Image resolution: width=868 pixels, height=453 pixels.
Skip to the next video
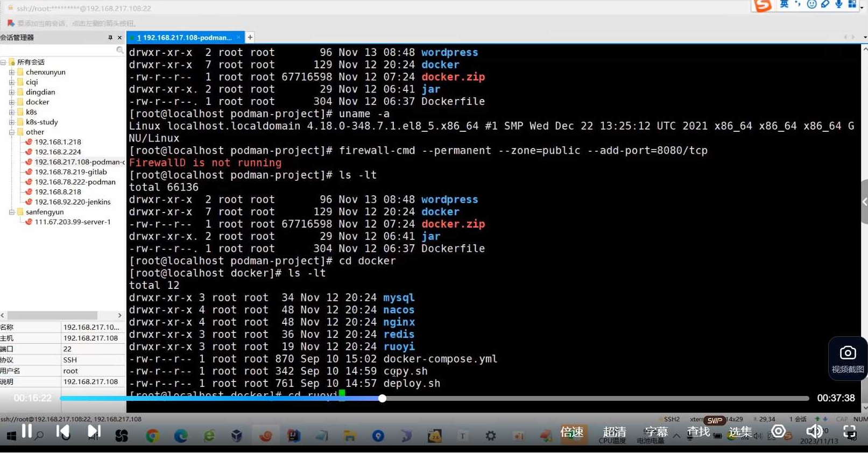pyautogui.click(x=94, y=431)
